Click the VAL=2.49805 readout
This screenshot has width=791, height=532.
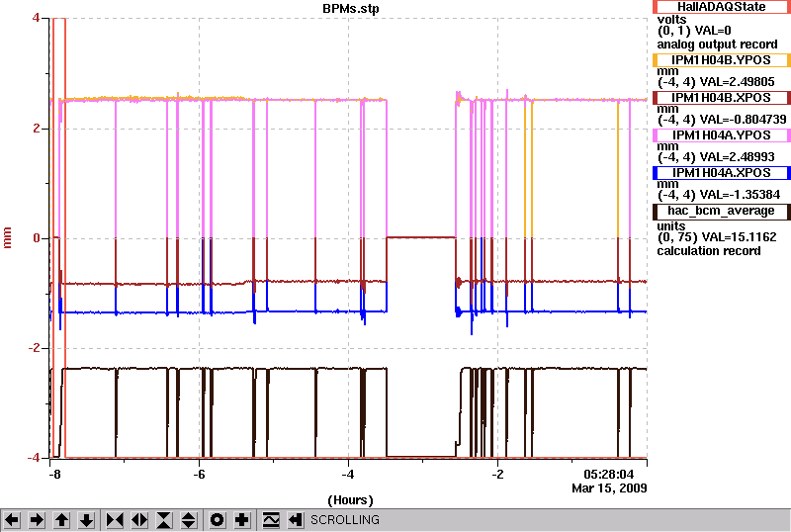[735, 82]
